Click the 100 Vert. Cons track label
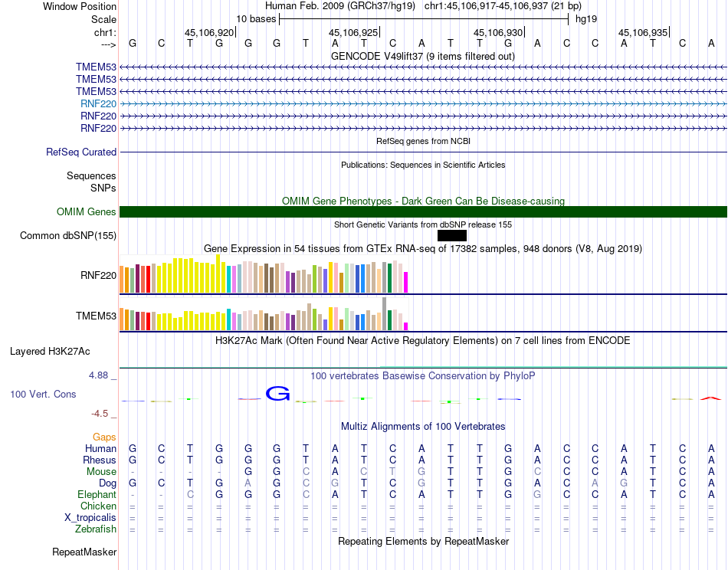Viewport: 728px width, 570px height. point(43,394)
